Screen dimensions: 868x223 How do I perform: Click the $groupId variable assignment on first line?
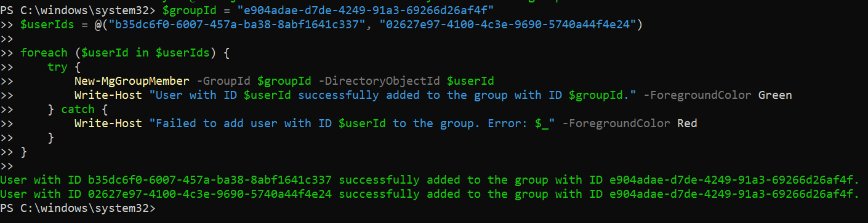point(189,10)
